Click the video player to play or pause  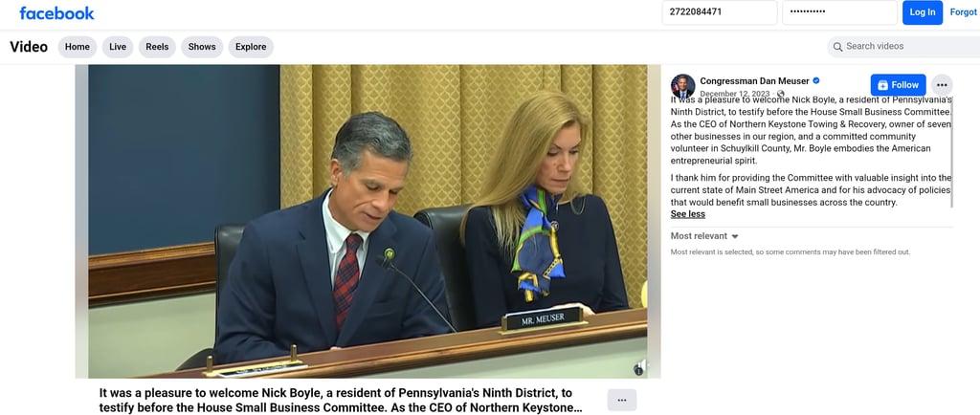(x=367, y=221)
